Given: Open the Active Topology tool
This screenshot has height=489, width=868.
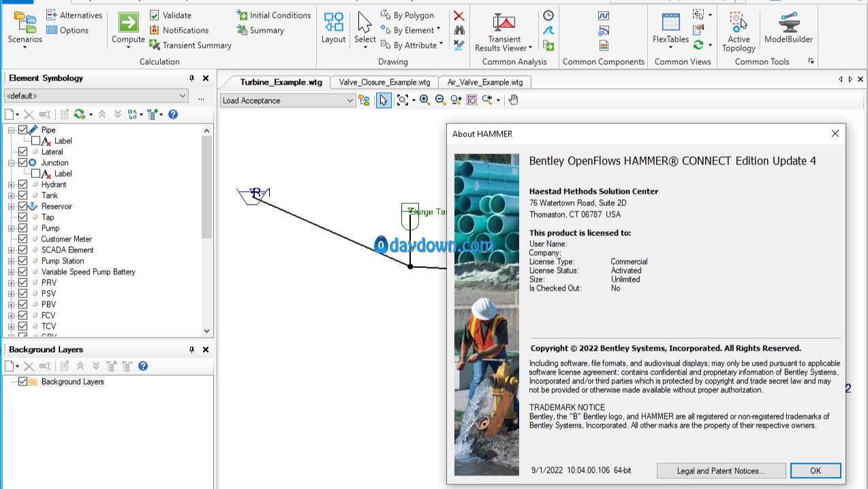Looking at the screenshot, I should [739, 31].
